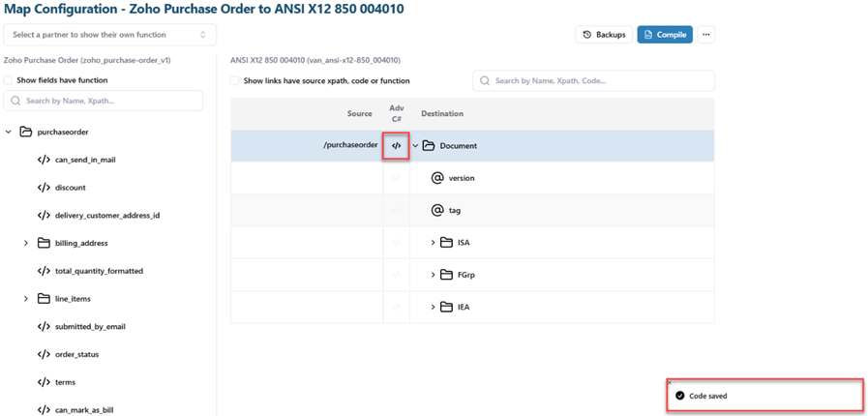
Task: Expand the FGrp destination node
Action: [434, 275]
